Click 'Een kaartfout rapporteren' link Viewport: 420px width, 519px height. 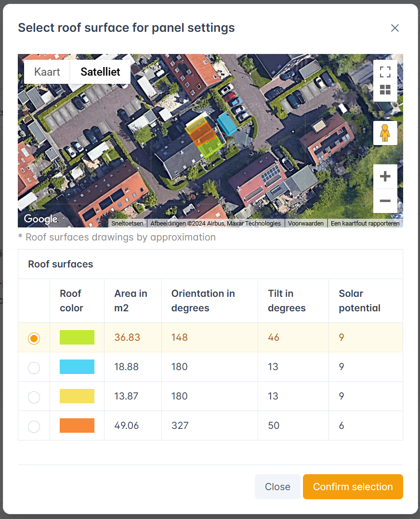click(x=365, y=224)
